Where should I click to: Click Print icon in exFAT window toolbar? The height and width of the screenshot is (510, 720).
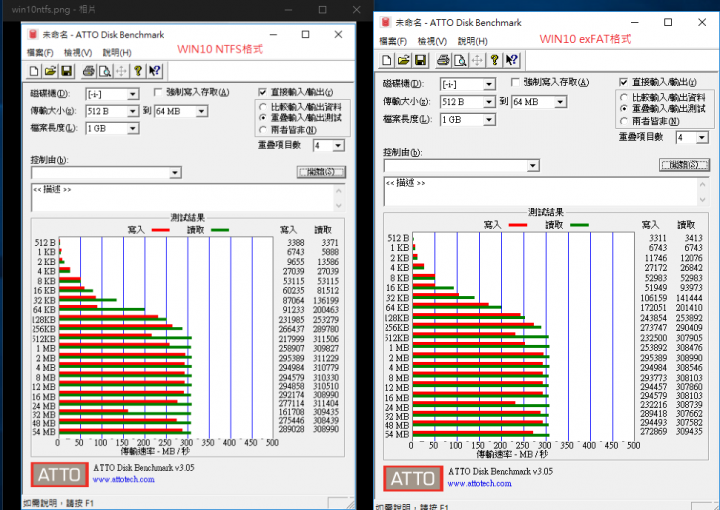pos(443,60)
